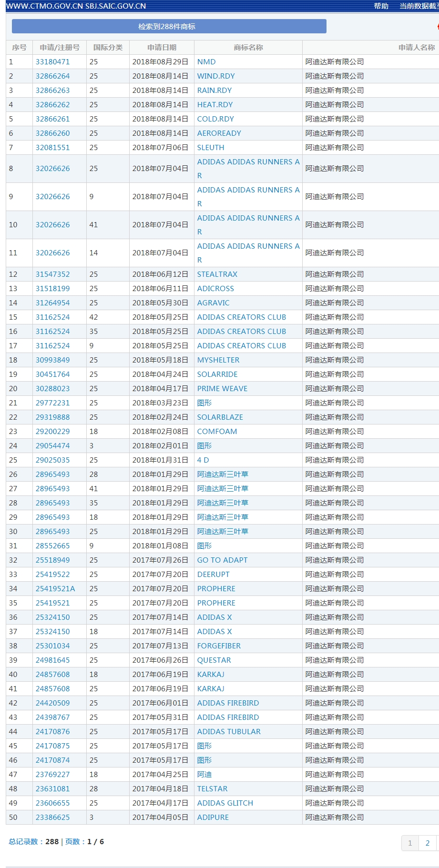Image resolution: width=439 pixels, height=868 pixels.
Task: Click the 当前数据截至 header item
Action: pyautogui.click(x=419, y=6)
